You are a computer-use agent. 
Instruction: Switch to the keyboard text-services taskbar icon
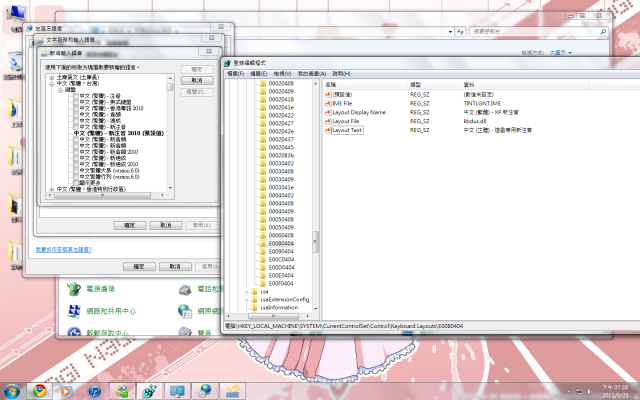[x=233, y=391]
